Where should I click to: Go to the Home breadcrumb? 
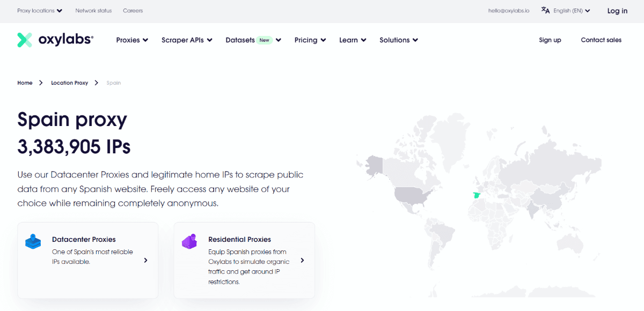point(25,83)
